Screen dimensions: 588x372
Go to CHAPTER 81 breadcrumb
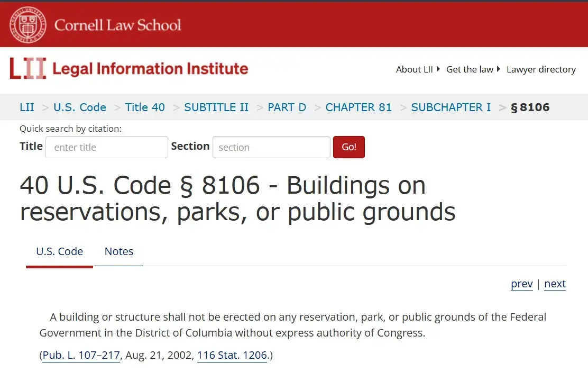pos(359,107)
